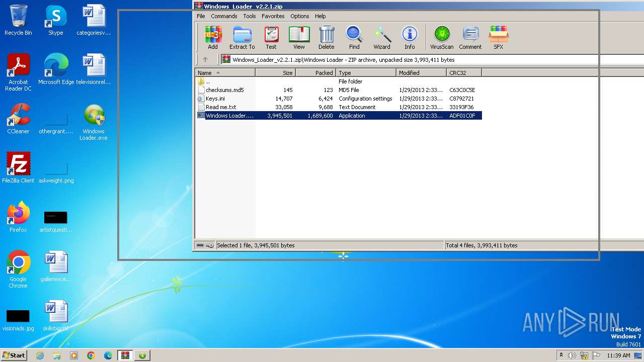The width and height of the screenshot is (644, 362).
Task: Open the Help menu
Action: tap(320, 16)
